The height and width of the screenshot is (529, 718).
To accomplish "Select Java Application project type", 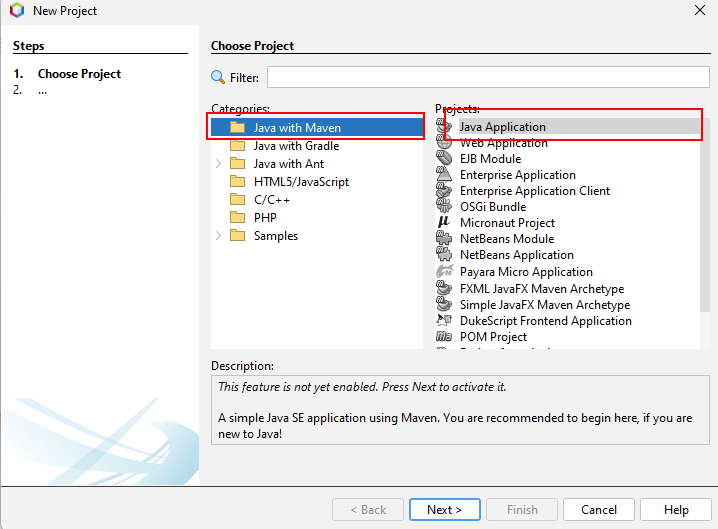I will (x=502, y=126).
